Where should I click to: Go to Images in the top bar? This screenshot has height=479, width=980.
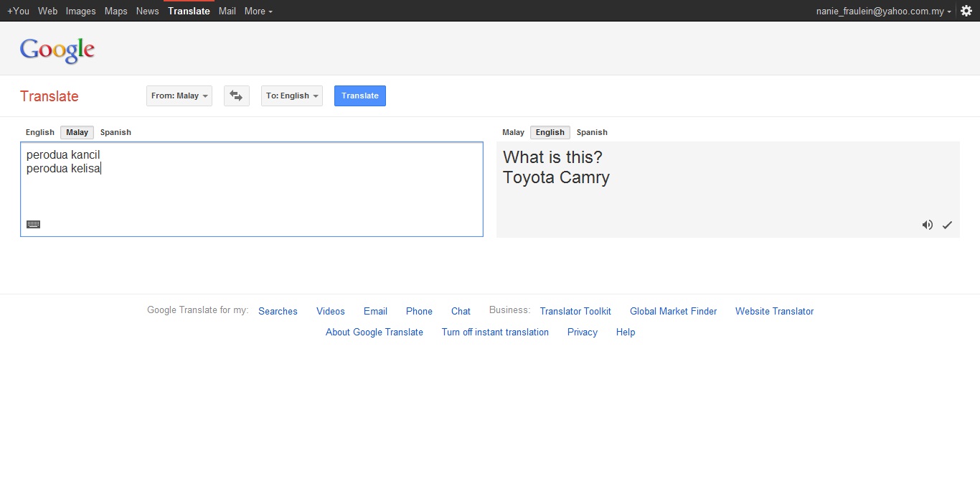pyautogui.click(x=80, y=11)
